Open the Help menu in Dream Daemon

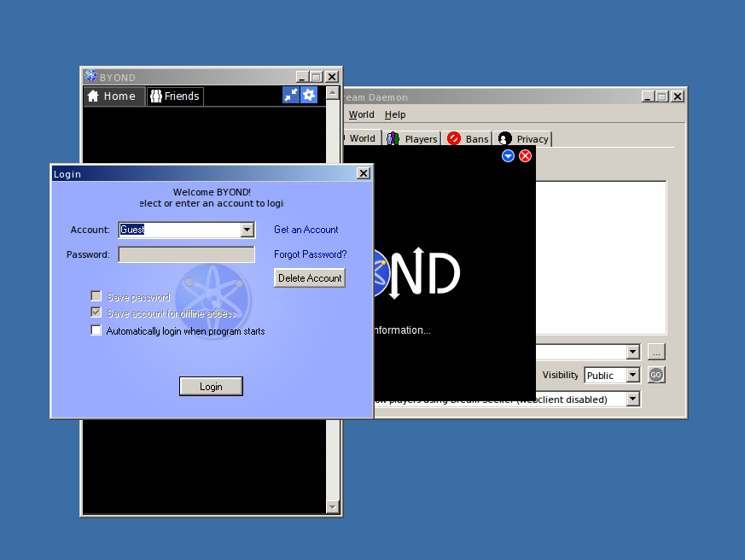pyautogui.click(x=395, y=114)
